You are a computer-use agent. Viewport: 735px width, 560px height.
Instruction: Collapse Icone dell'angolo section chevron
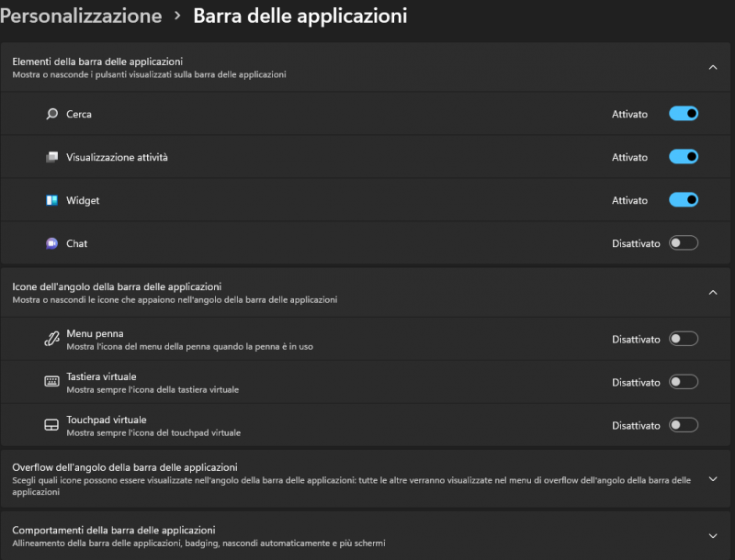(712, 292)
